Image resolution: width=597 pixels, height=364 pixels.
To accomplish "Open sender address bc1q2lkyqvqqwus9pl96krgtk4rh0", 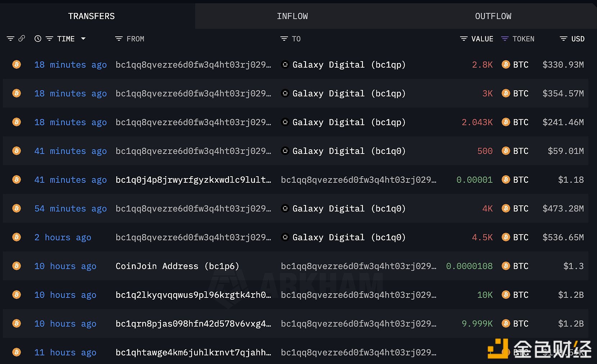I will 193,295.
